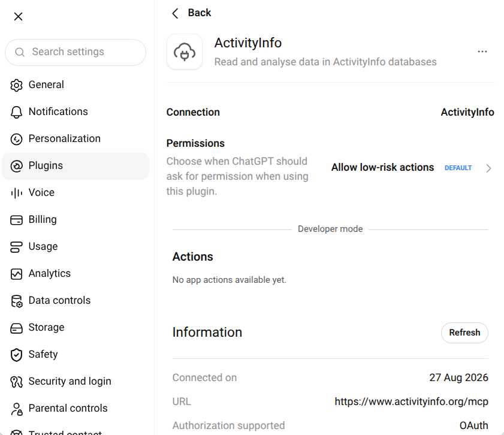Viewport: 504px width, 435px height.
Task: Switch to Billing section
Action: [x=76, y=220]
